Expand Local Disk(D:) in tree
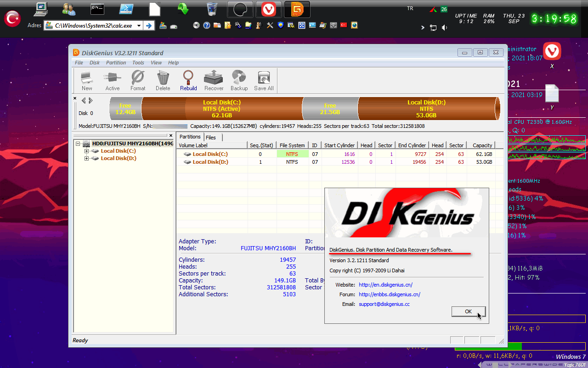The height and width of the screenshot is (368, 588). (86, 158)
